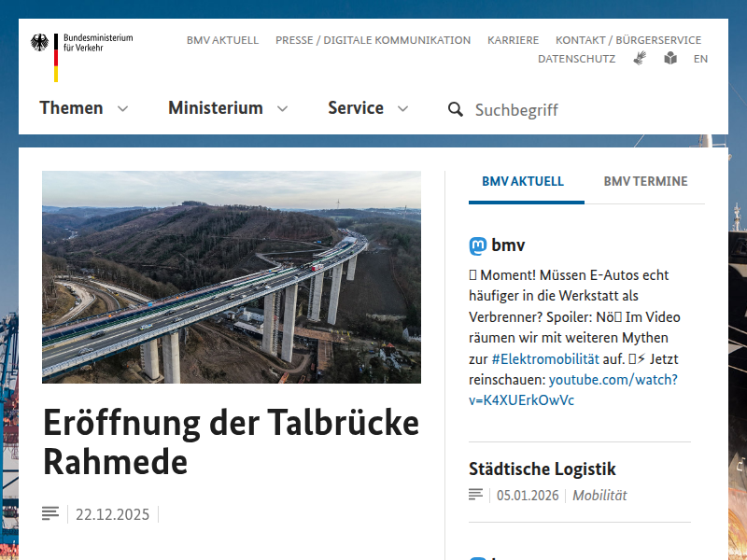The height and width of the screenshot is (560, 747).
Task: Open BMV Aktuell in top navigation
Action: [x=222, y=40]
